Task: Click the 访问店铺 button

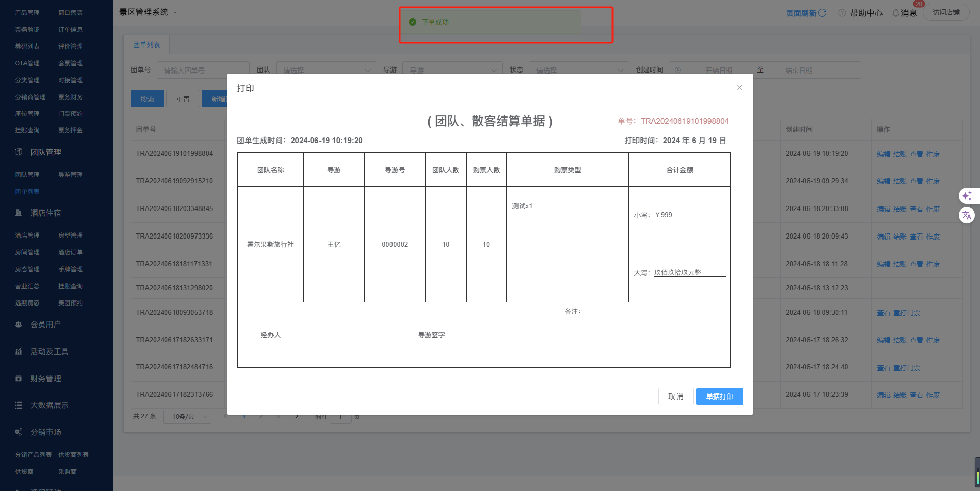Action: [946, 13]
